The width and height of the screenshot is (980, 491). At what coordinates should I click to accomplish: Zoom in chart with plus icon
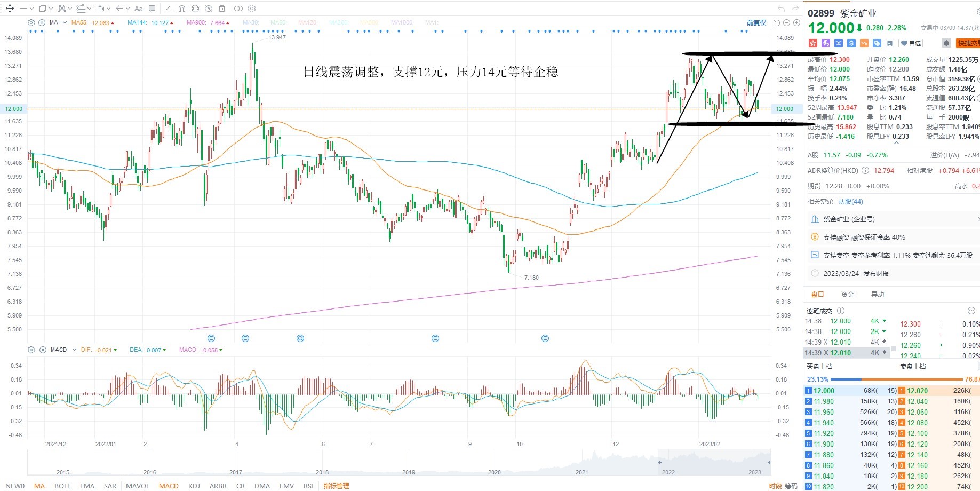point(796,22)
